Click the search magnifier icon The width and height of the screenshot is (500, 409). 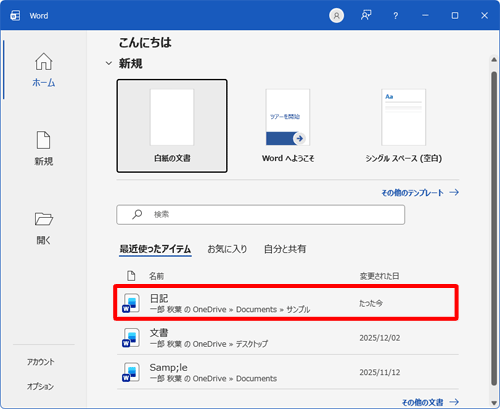click(137, 214)
